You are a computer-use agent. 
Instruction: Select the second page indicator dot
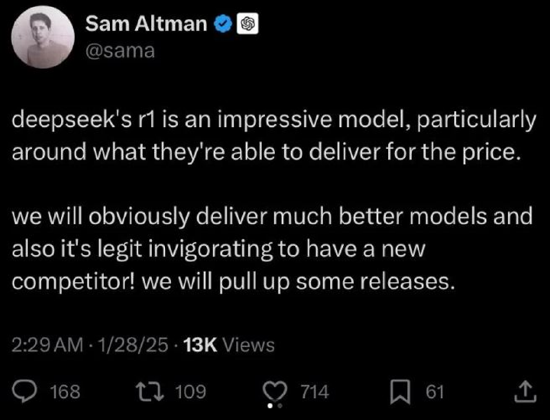[280, 406]
